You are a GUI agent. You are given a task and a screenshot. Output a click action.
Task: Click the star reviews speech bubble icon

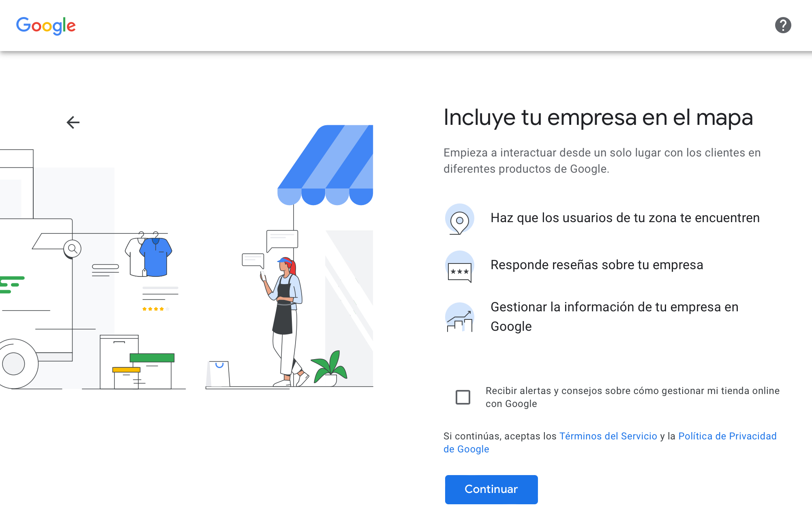point(459,266)
